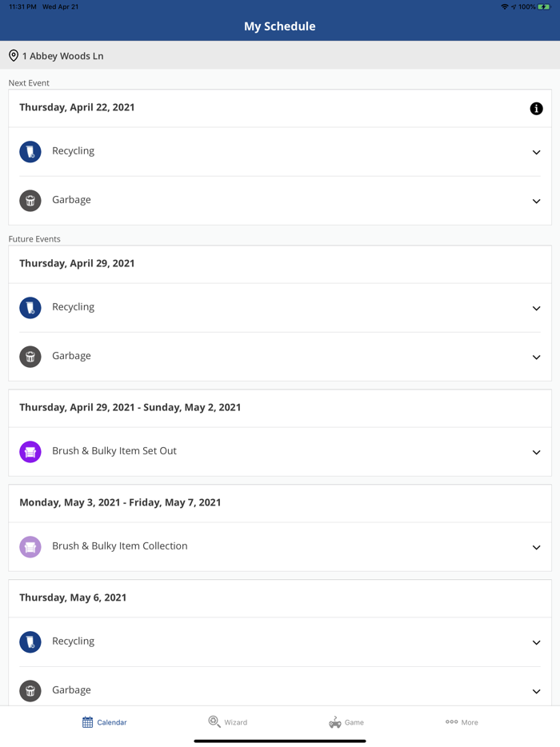The height and width of the screenshot is (747, 560).
Task: Tap the Recycling icon under April 22
Action: tap(30, 152)
